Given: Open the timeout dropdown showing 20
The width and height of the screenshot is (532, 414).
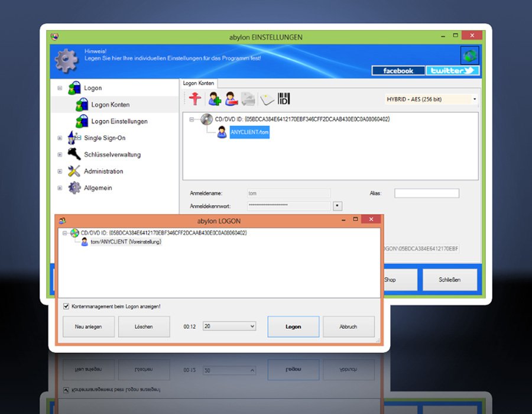Looking at the screenshot, I should tap(252, 326).
